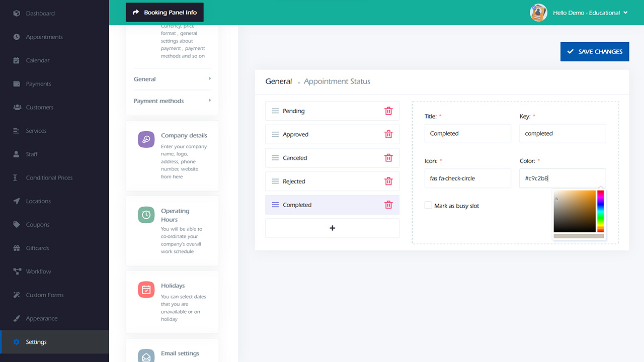Viewport: 644px width, 362px height.
Task: Click the Giftcards gift icon
Action: click(17, 248)
